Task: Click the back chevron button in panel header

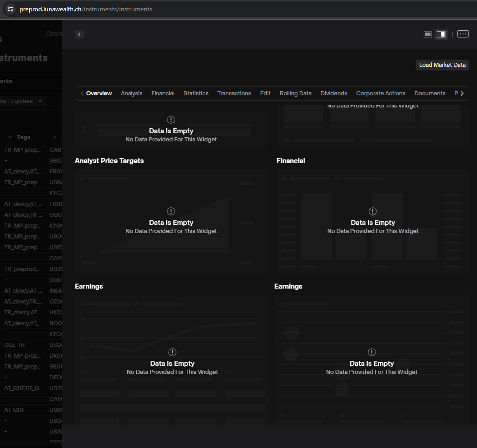Action: tap(79, 34)
